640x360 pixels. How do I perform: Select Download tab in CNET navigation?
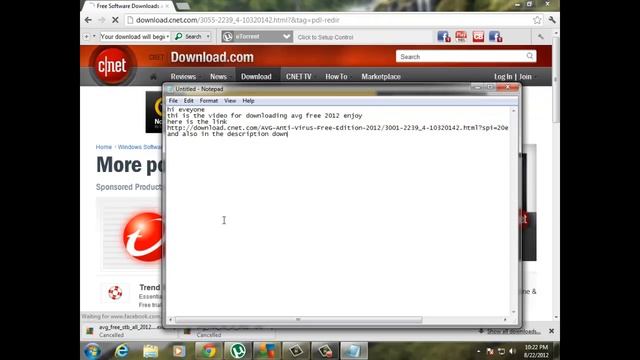pyautogui.click(x=256, y=76)
